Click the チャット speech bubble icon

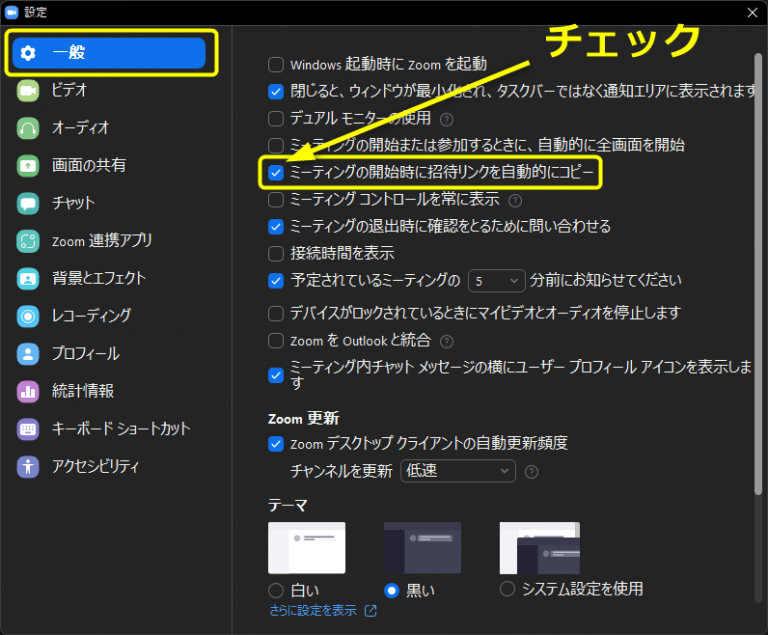click(28, 203)
